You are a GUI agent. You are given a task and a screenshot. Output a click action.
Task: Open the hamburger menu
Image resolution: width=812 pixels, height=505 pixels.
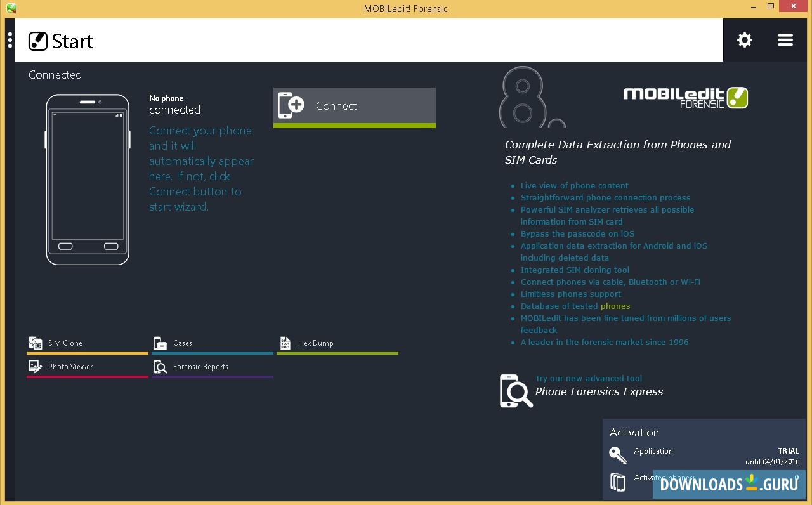pyautogui.click(x=785, y=39)
